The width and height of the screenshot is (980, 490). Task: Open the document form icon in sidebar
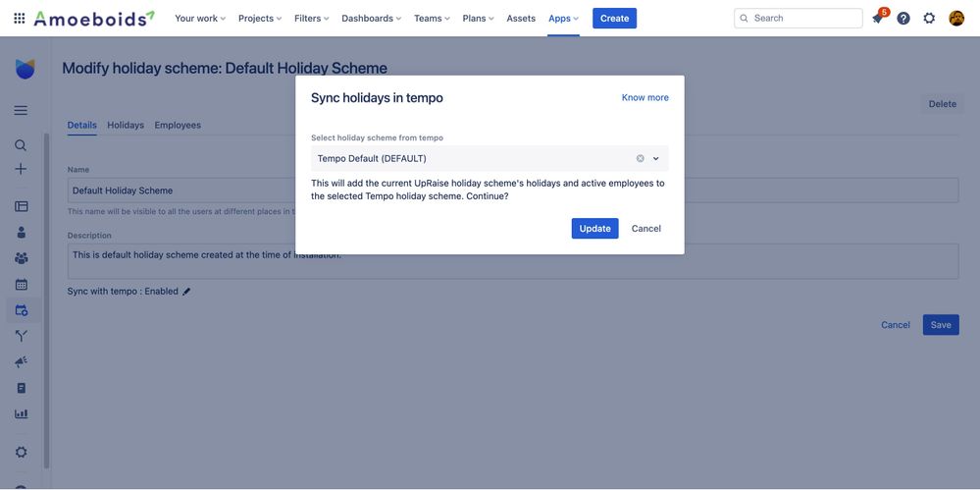click(22, 388)
